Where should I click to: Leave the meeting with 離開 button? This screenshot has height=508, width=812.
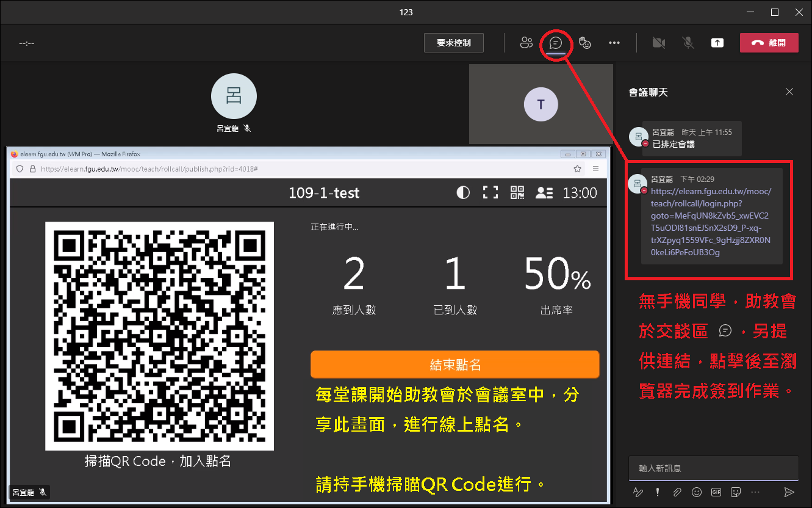(x=769, y=43)
